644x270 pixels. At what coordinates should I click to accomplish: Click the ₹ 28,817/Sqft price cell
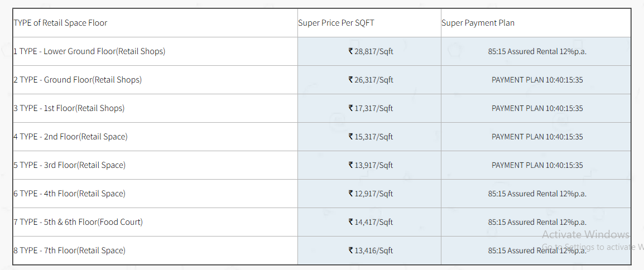[369, 51]
